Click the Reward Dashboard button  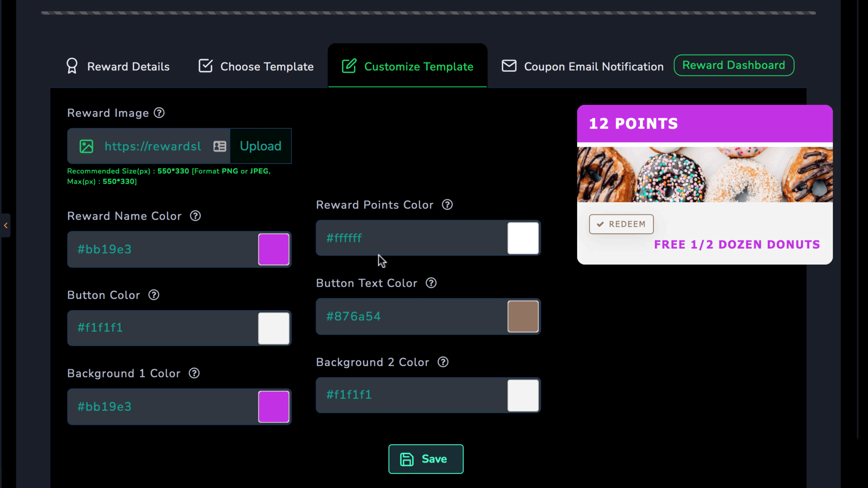pyautogui.click(x=734, y=65)
